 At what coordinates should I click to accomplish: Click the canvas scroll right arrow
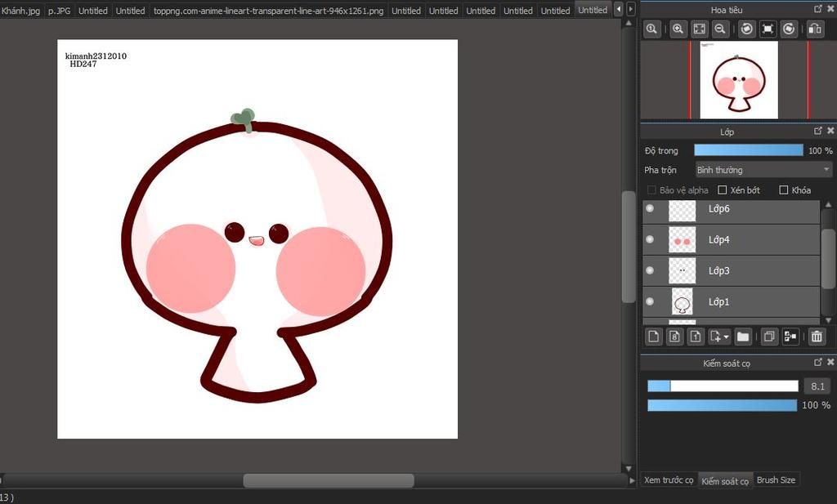(632, 480)
